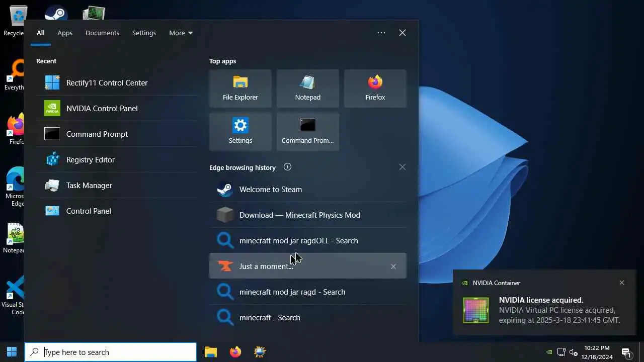The width and height of the screenshot is (644, 362).
Task: Show info about Edge browsing history
Action: click(x=287, y=167)
